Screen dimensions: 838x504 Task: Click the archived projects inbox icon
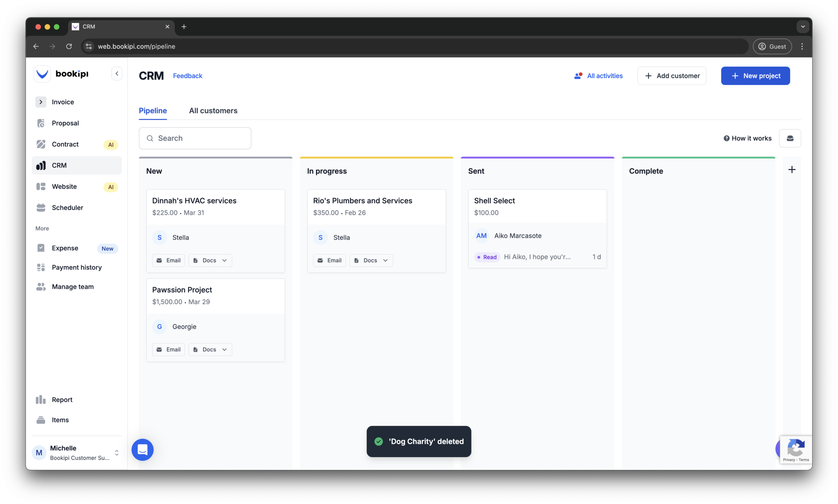click(x=790, y=138)
